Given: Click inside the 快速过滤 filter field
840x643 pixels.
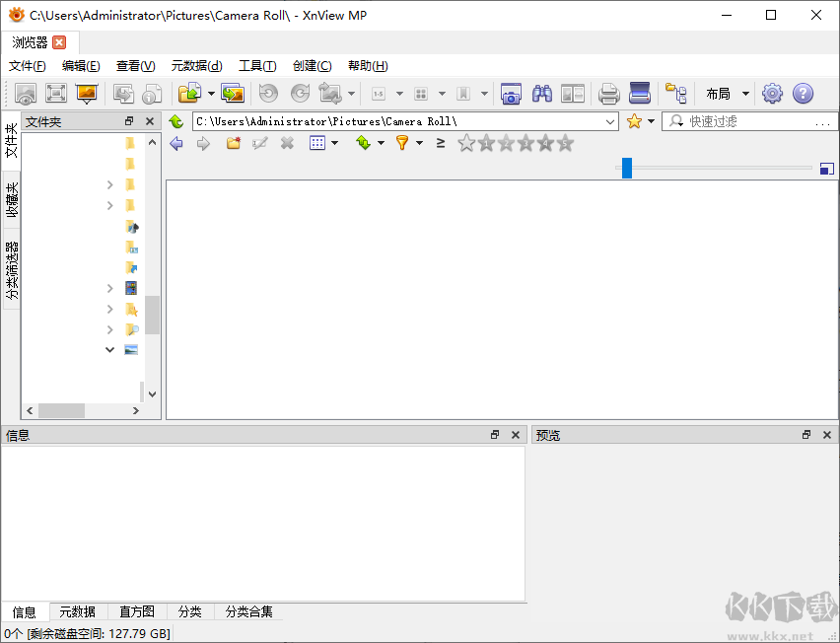Looking at the screenshot, I should tap(749, 121).
